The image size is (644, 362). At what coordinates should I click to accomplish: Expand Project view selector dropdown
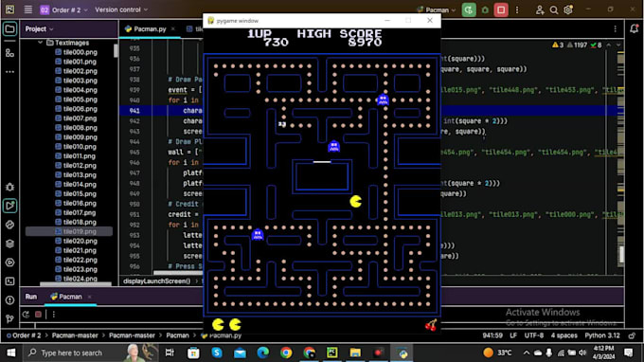pyautogui.click(x=39, y=28)
